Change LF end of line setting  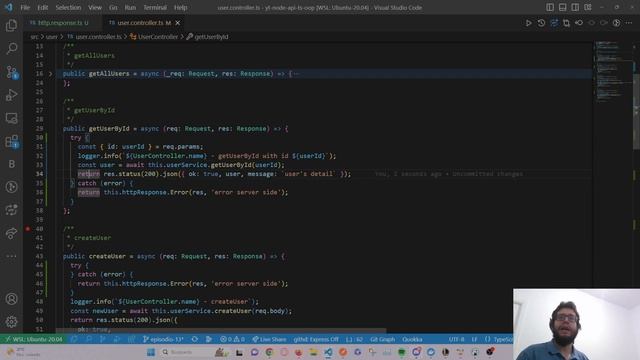pyautogui.click(x=474, y=339)
